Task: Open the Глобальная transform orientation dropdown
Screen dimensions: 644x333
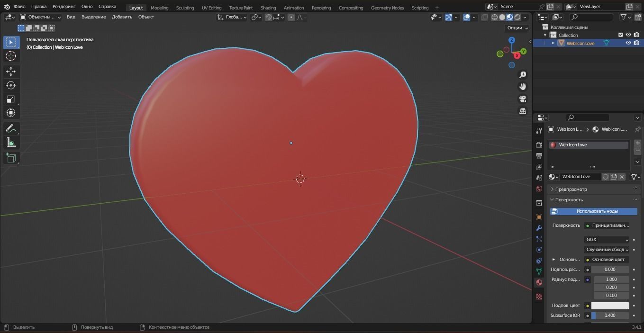Action: (x=232, y=17)
